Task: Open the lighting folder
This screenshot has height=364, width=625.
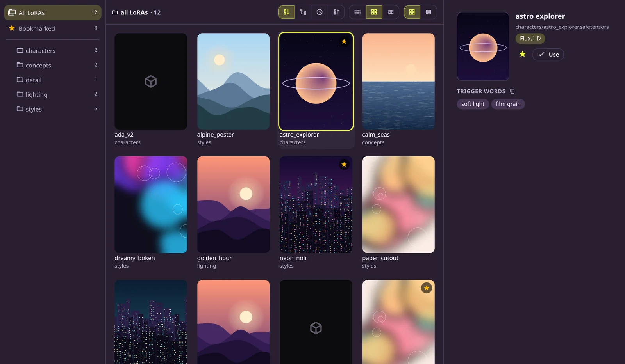Action: [x=57, y=94]
